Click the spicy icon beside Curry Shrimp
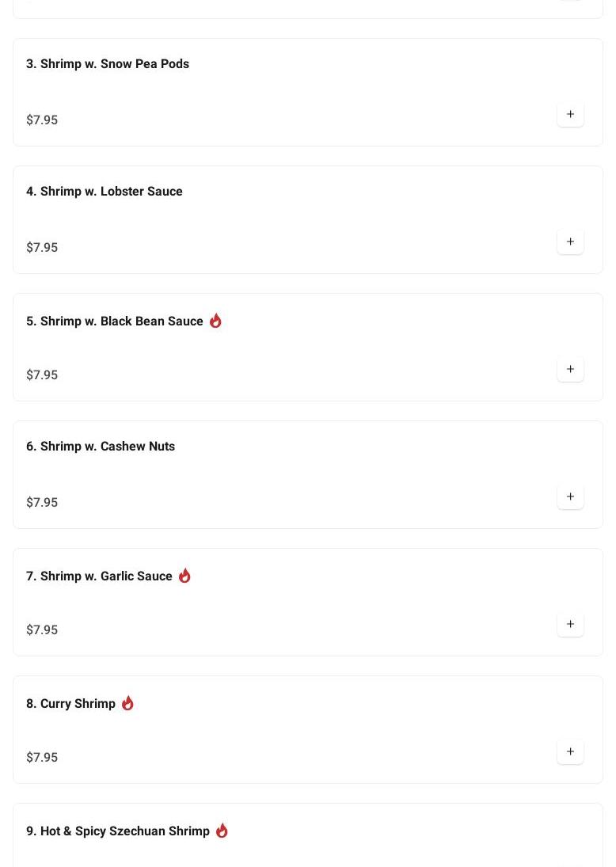616x867 pixels. [x=127, y=703]
